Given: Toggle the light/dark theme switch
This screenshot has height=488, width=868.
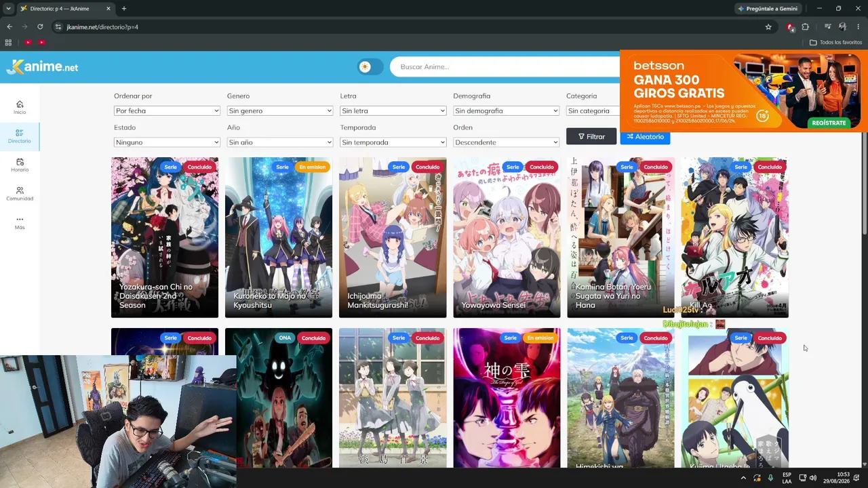Looking at the screenshot, I should (370, 66).
